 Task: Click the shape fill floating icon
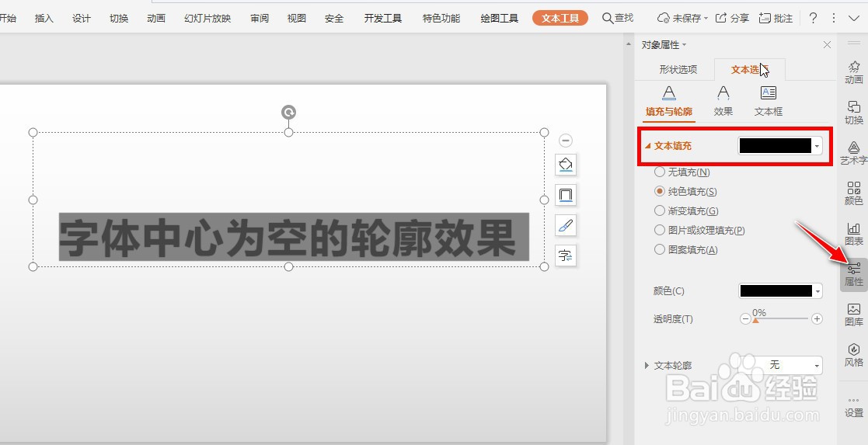tap(566, 165)
